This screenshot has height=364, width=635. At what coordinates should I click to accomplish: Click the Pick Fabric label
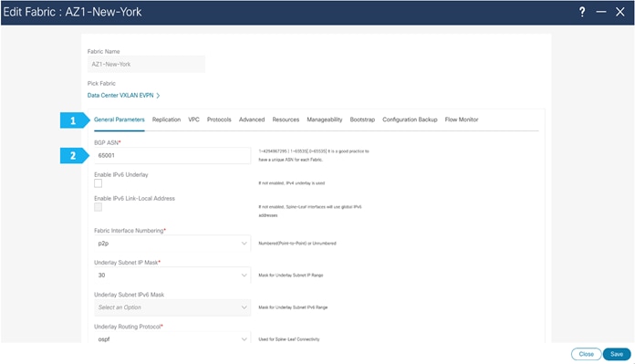tap(101, 83)
